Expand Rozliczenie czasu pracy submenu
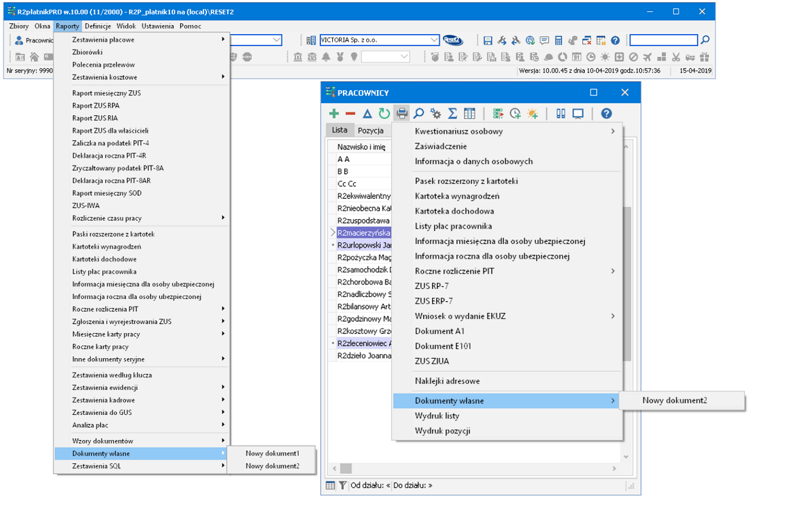The height and width of the screenshot is (520, 812). (x=141, y=218)
